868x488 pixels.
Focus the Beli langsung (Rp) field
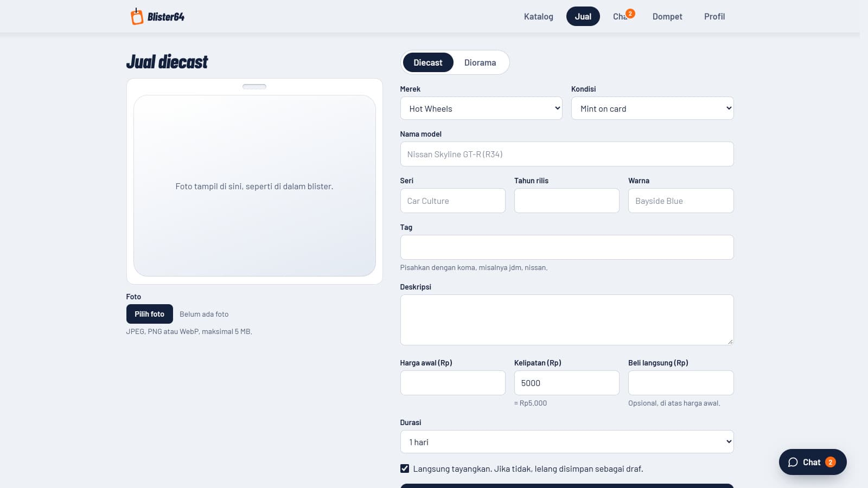[681, 383]
